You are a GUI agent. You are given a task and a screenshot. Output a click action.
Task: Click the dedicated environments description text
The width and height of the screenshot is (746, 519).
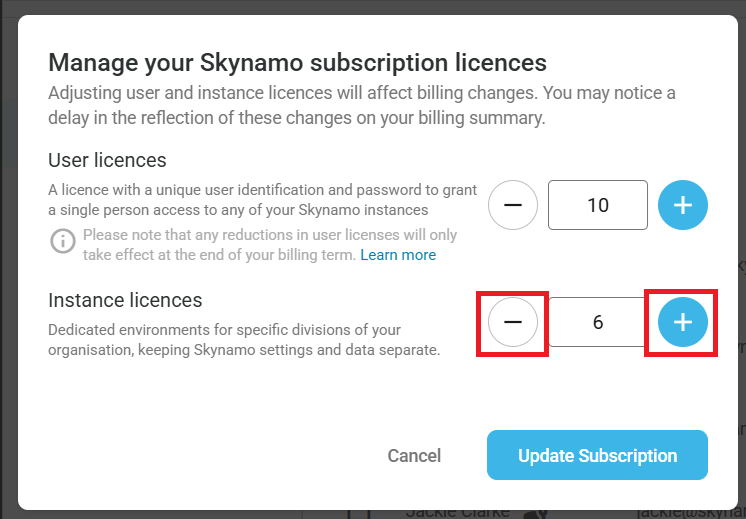(x=245, y=340)
